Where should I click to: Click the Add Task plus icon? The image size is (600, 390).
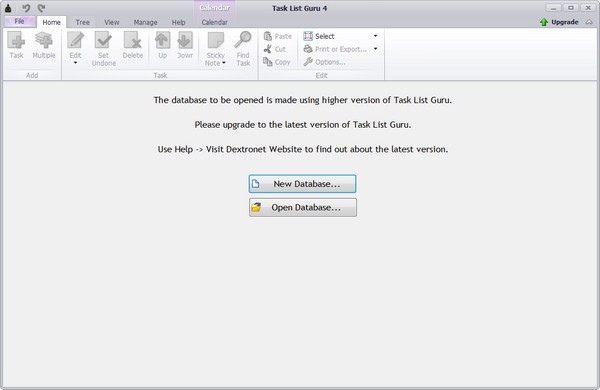click(x=16, y=40)
